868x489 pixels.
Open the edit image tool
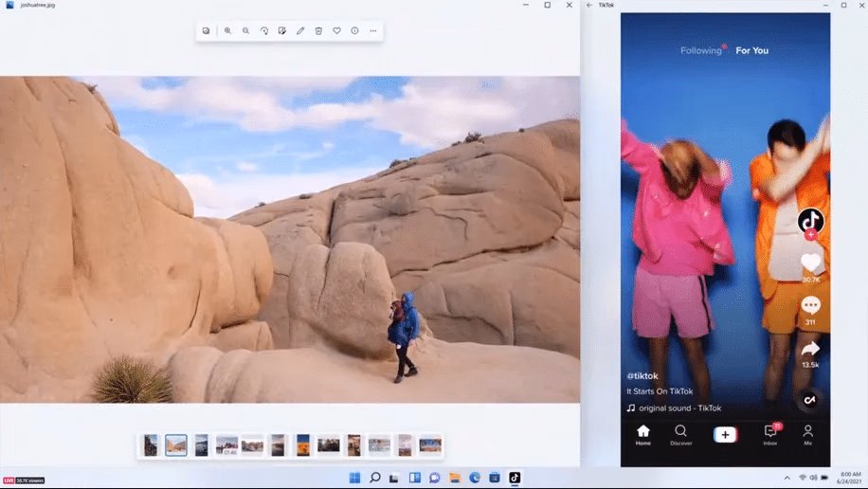[x=282, y=31]
